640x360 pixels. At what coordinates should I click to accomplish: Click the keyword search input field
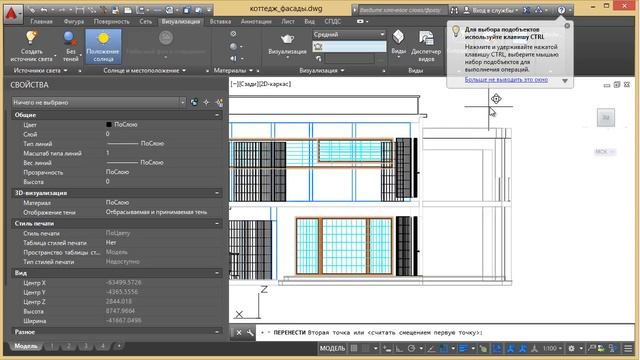tap(402, 10)
